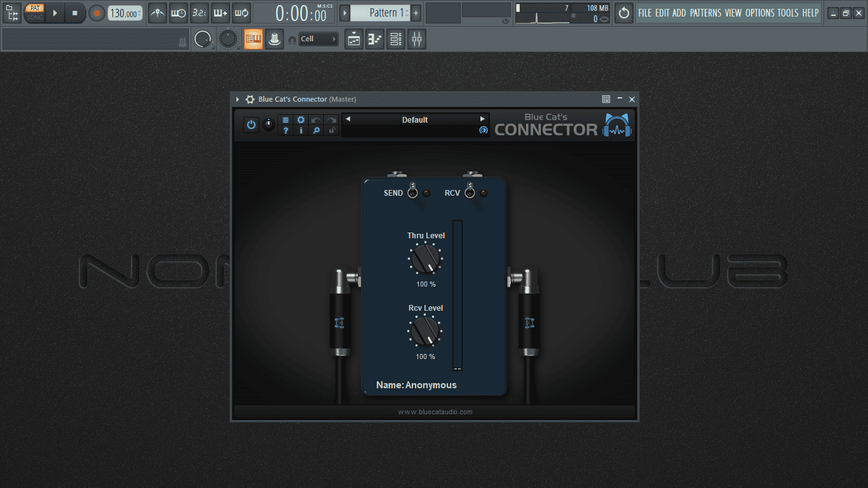The image size is (868, 488).
Task: Open the plugin main menu icon
Action: click(286, 119)
